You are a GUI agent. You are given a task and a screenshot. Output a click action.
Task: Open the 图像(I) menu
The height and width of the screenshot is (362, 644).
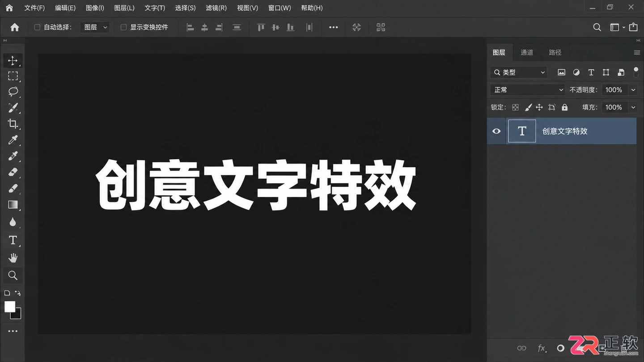(x=95, y=8)
